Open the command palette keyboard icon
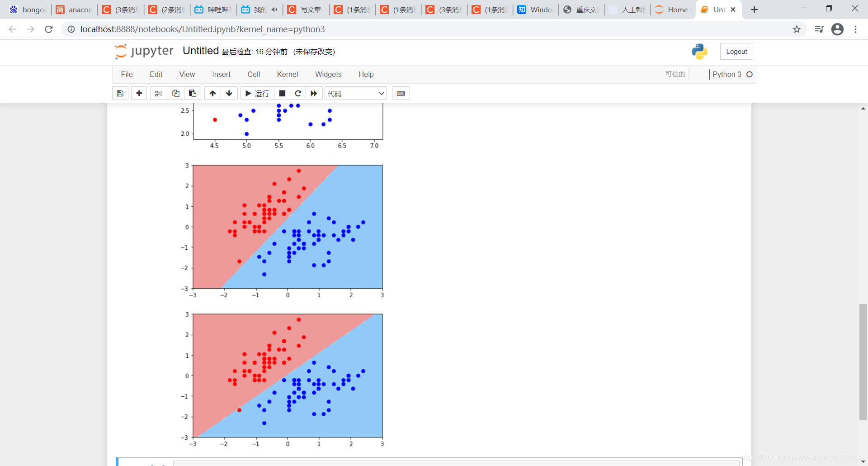Viewport: 868px width, 466px height. [401, 93]
